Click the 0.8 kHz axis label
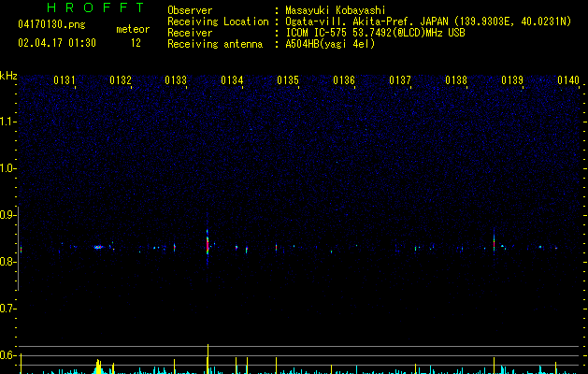 click(7, 262)
